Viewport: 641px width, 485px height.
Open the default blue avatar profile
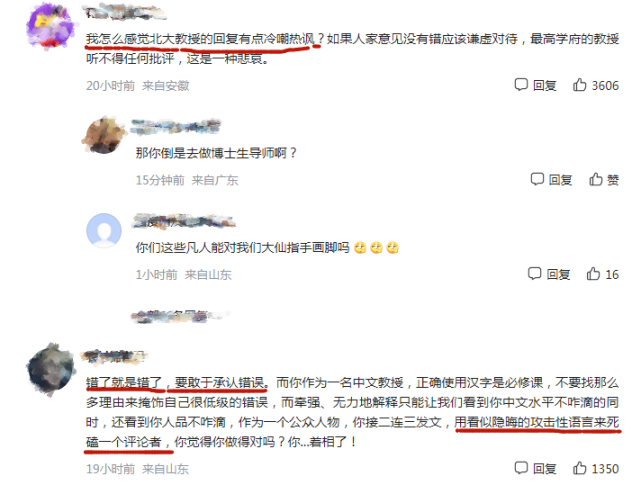tap(104, 230)
